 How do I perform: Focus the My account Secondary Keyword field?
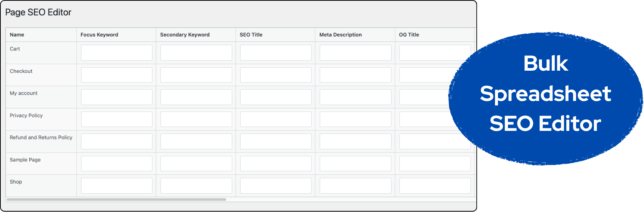tap(196, 97)
